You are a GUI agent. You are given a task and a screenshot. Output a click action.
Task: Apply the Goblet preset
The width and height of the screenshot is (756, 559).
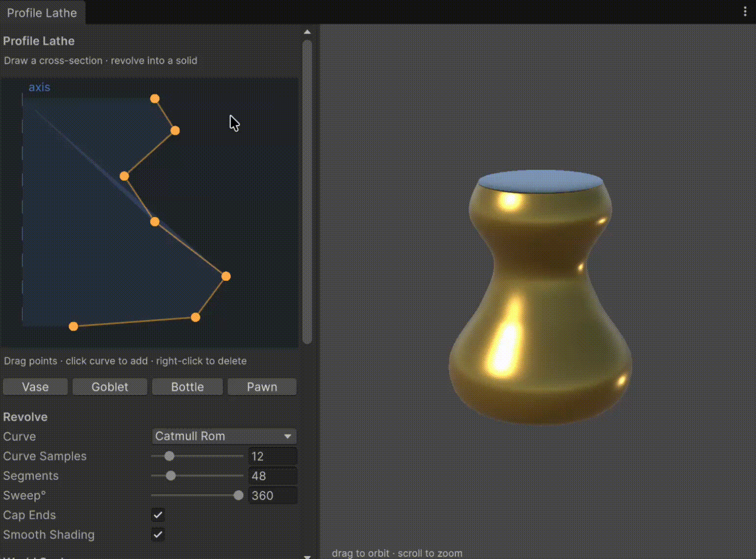coord(110,387)
